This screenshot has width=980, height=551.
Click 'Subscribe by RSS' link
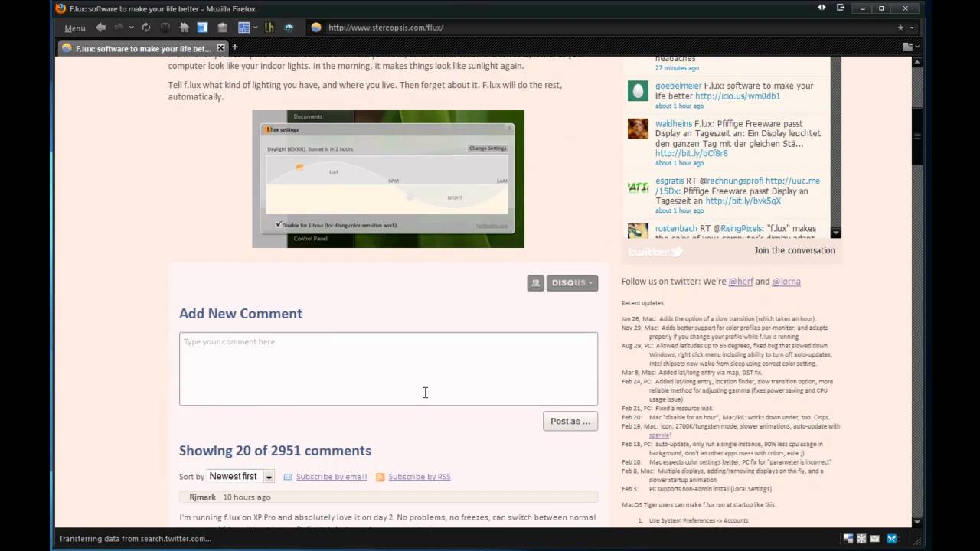pyautogui.click(x=420, y=477)
